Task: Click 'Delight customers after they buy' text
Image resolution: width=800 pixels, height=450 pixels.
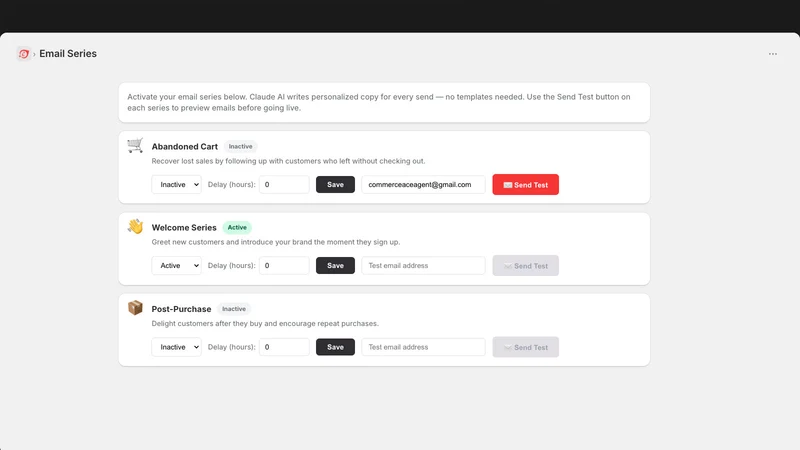Action: point(265,323)
